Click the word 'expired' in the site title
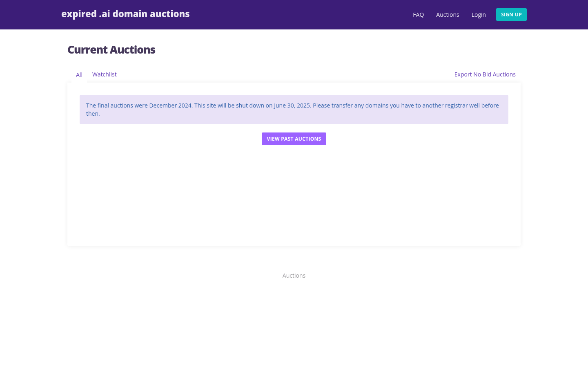Screen dimensions: 588x368 coord(79,14)
